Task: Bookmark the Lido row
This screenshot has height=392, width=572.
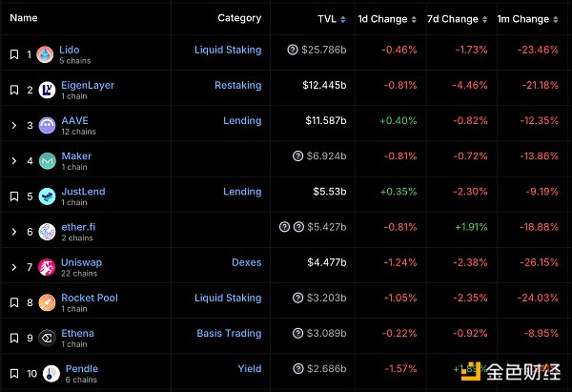Action: coord(14,54)
